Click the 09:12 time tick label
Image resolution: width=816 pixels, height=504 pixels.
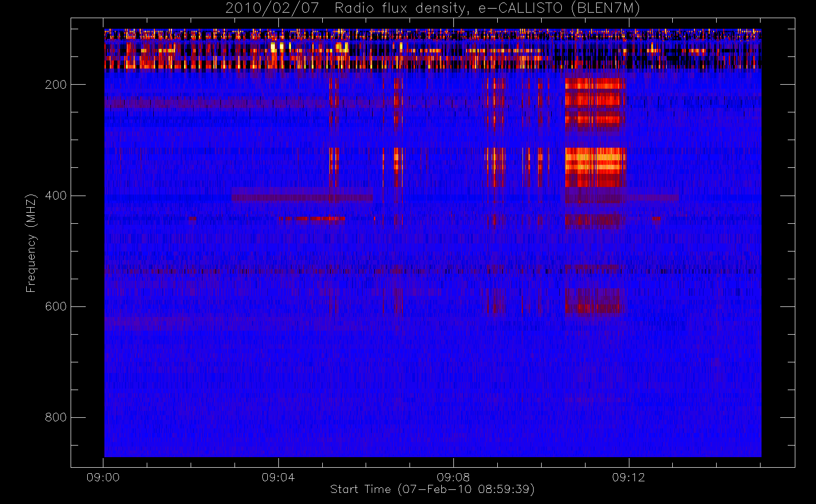click(628, 477)
